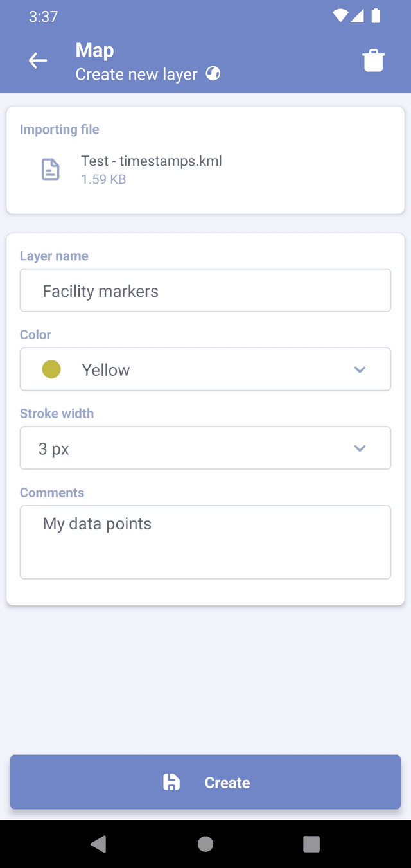Click the chevron arrow in Color field
Viewport: 411px width, 868px height.
tap(360, 369)
